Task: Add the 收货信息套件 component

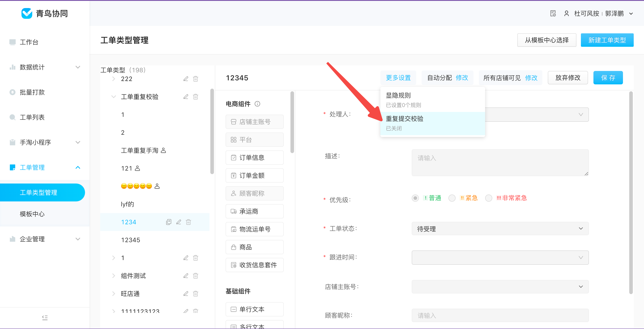Action: pyautogui.click(x=254, y=265)
